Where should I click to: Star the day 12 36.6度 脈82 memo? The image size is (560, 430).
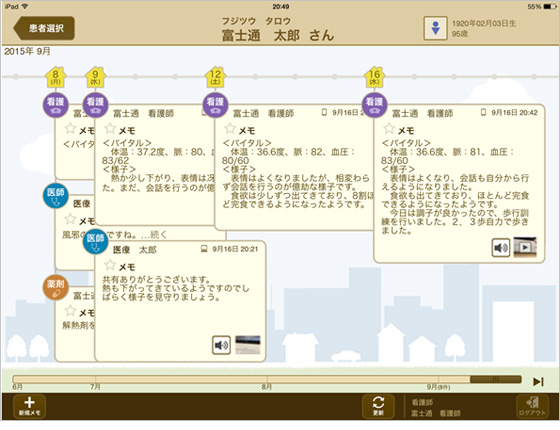coord(230,129)
